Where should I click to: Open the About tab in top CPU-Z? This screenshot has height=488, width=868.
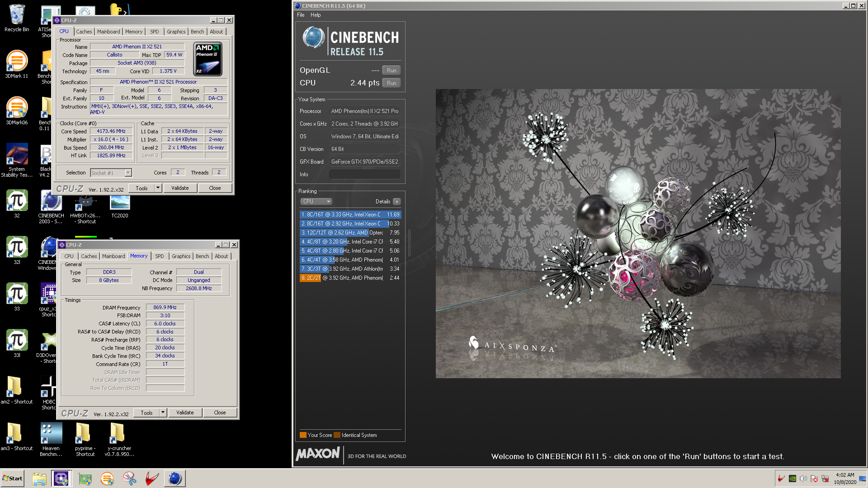217,32
